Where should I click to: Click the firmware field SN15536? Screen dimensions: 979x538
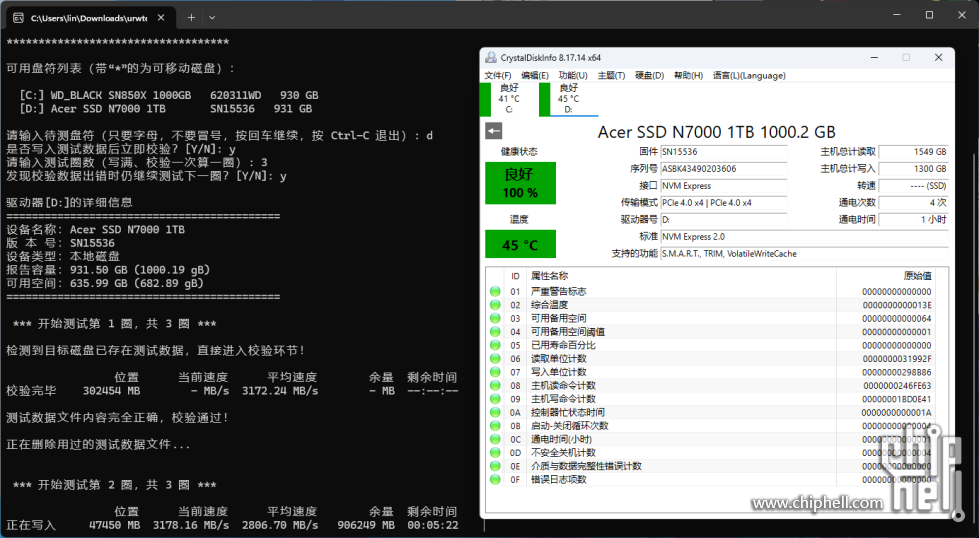click(724, 152)
